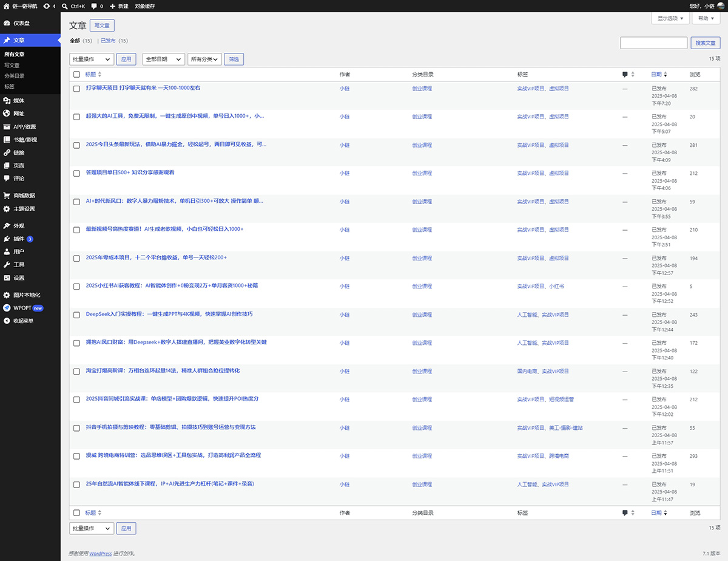Click 跨境电商 tag on 漫威 row
The width and height of the screenshot is (728, 561).
[x=559, y=456]
